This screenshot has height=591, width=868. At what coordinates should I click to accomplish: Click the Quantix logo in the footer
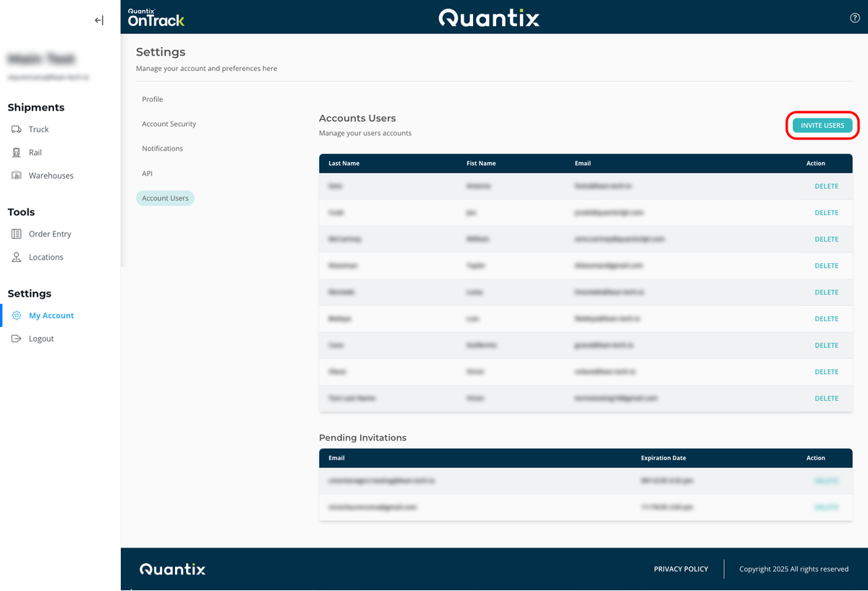(172, 569)
